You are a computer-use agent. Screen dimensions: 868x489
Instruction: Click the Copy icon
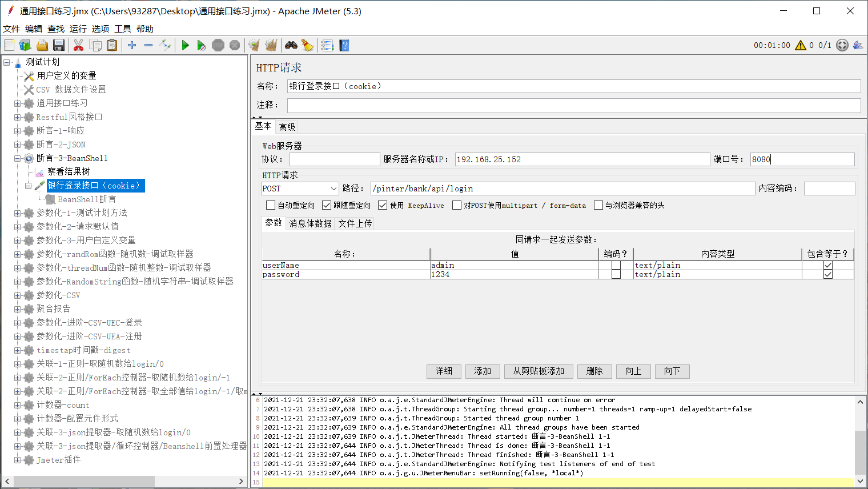(95, 45)
